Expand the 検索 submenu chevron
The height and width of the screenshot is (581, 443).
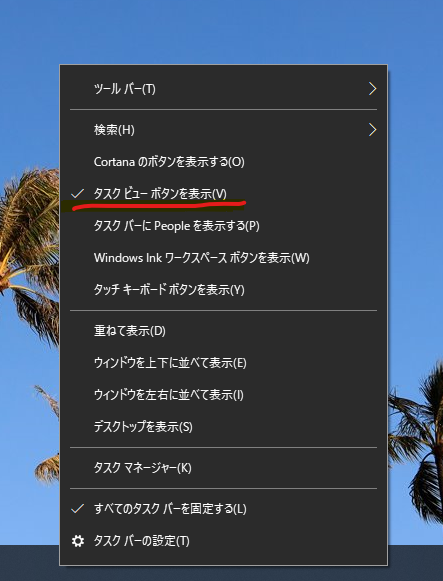(x=372, y=130)
